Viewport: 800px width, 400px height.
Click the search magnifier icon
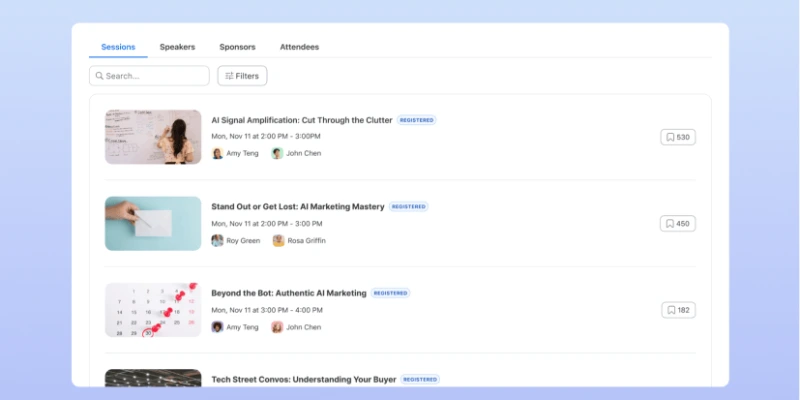(99, 76)
